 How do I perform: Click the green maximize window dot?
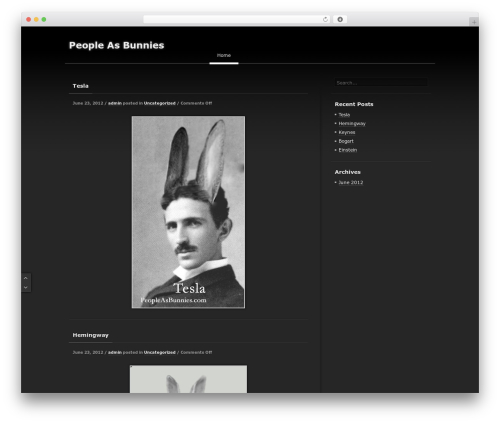[x=44, y=19]
